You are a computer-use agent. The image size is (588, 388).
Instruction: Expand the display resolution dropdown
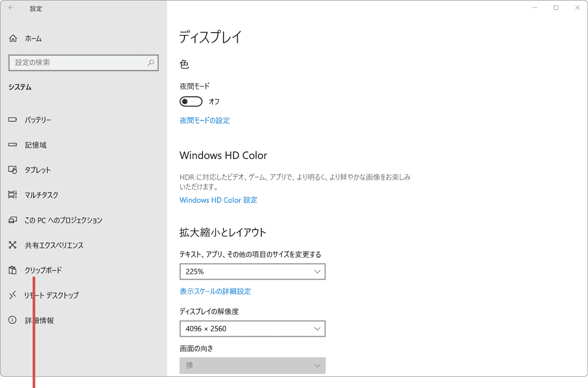coord(252,329)
